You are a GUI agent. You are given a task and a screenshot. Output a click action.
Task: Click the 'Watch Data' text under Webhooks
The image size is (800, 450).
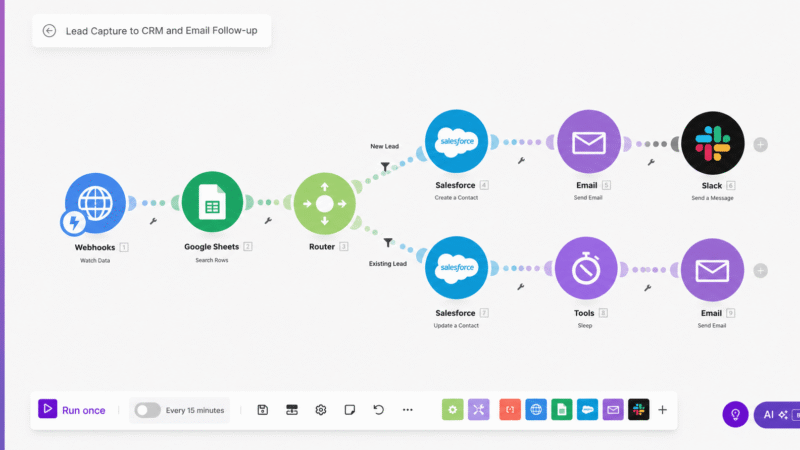click(x=95, y=260)
